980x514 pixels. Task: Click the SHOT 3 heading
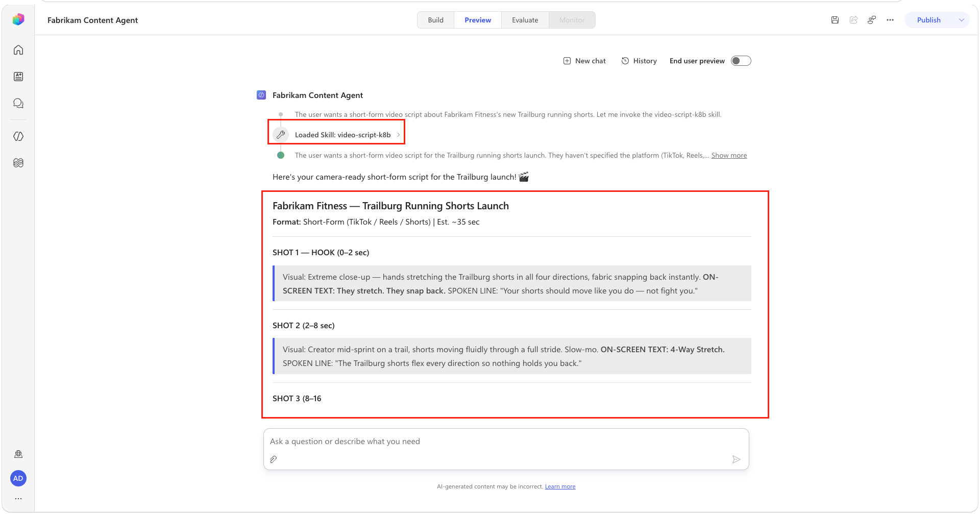[297, 399]
